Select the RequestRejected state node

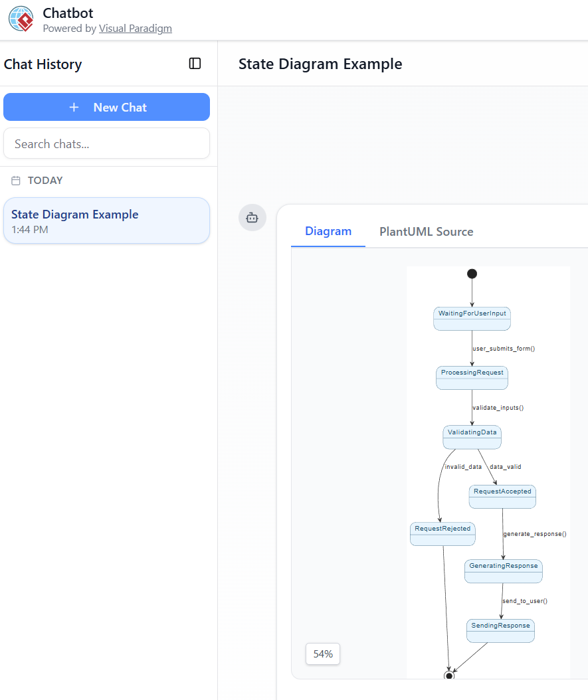pos(442,533)
